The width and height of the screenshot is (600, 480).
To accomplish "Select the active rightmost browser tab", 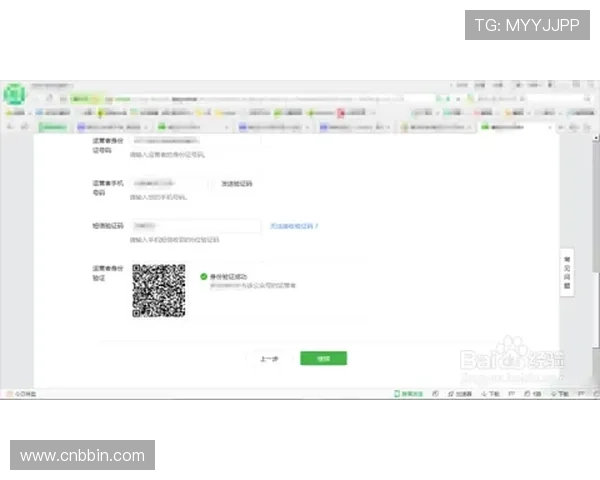I will click(517, 127).
